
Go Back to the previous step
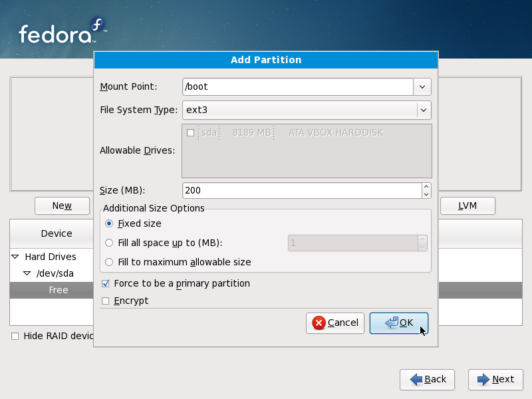pos(427,379)
